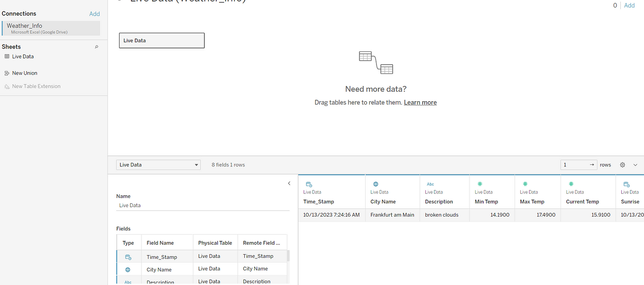The image size is (644, 285).
Task: Click 8 fields 1 rows summary text
Action: coord(228,165)
